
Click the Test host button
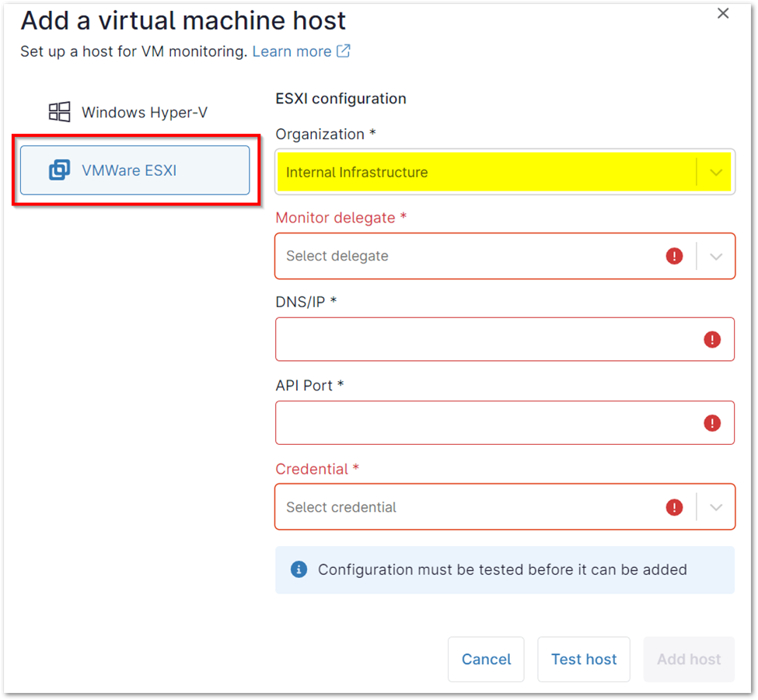(x=584, y=659)
